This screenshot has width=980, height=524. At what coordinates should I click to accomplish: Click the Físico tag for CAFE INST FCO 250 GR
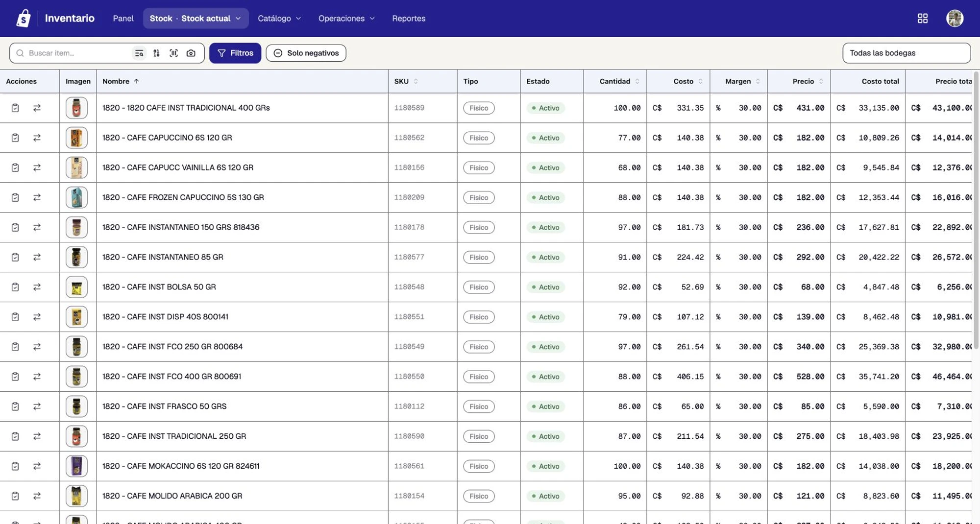(x=479, y=347)
